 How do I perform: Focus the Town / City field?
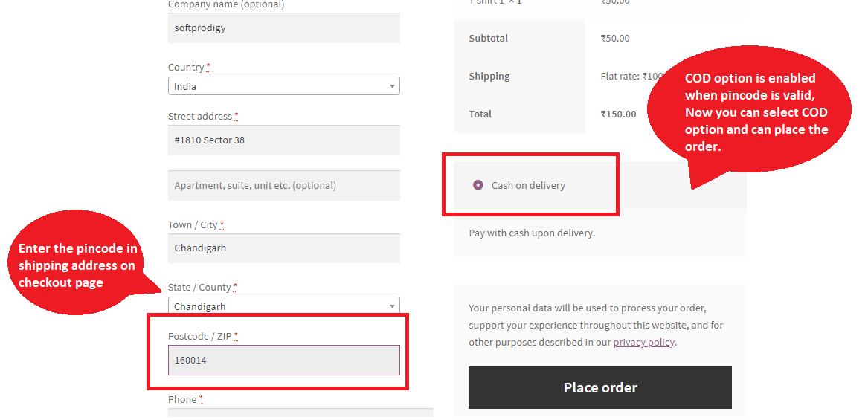point(283,248)
